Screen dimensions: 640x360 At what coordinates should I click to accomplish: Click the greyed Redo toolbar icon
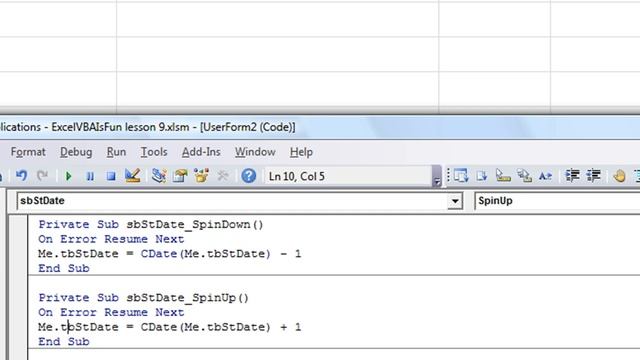click(x=42, y=176)
